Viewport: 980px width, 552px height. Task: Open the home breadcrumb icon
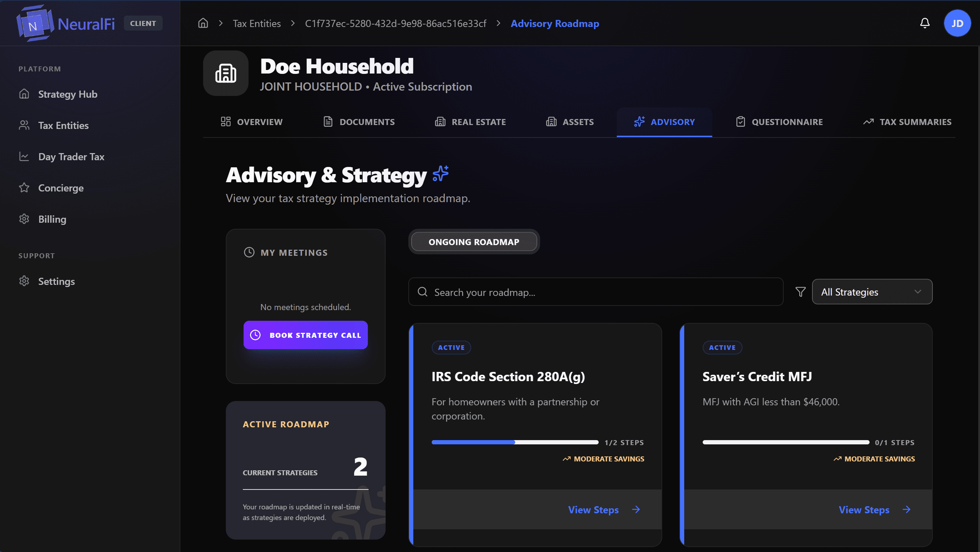203,23
